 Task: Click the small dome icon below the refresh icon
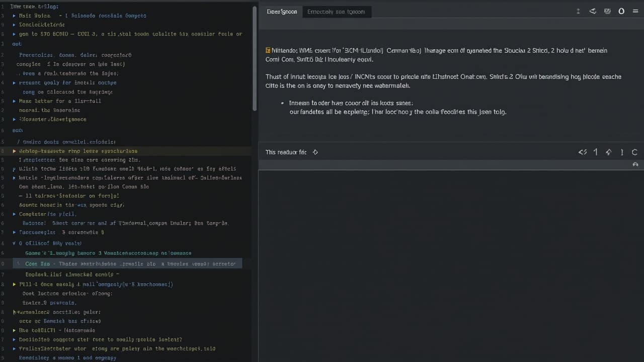click(x=635, y=164)
